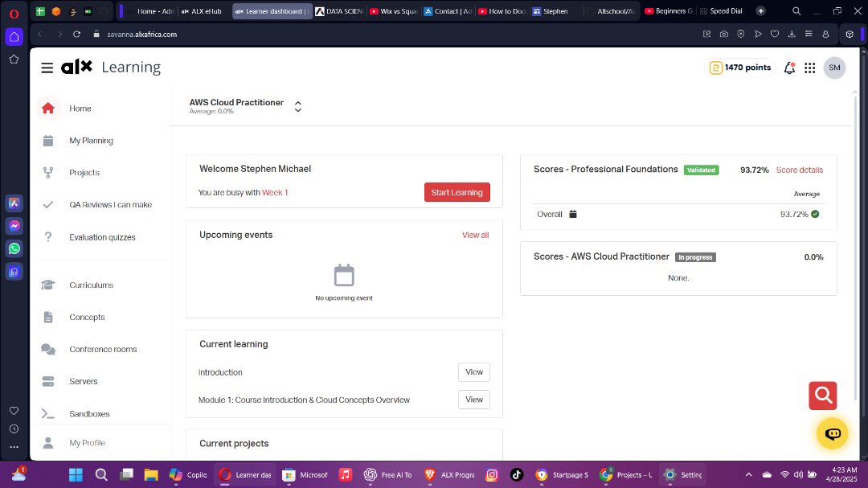
Task: Open Opera sidebar history clock icon
Action: [x=14, y=429]
